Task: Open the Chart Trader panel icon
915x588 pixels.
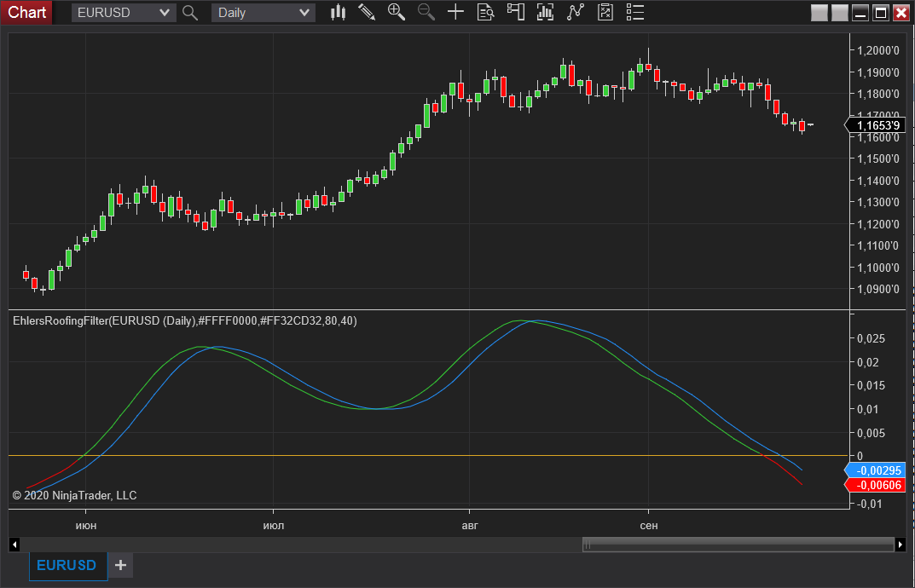Action: click(515, 12)
